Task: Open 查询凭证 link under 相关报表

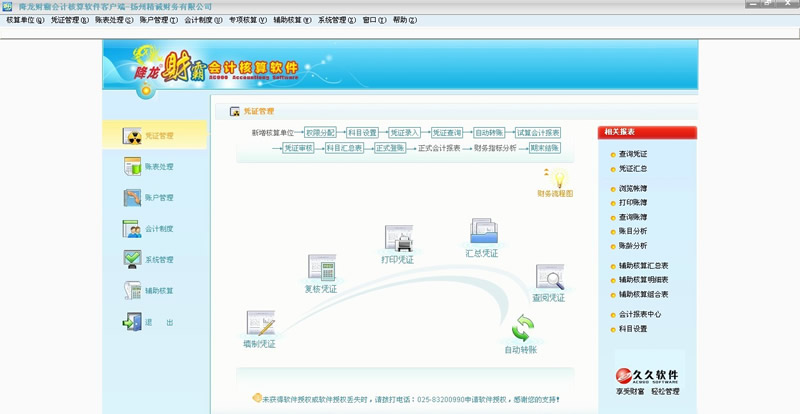Action: [x=633, y=154]
